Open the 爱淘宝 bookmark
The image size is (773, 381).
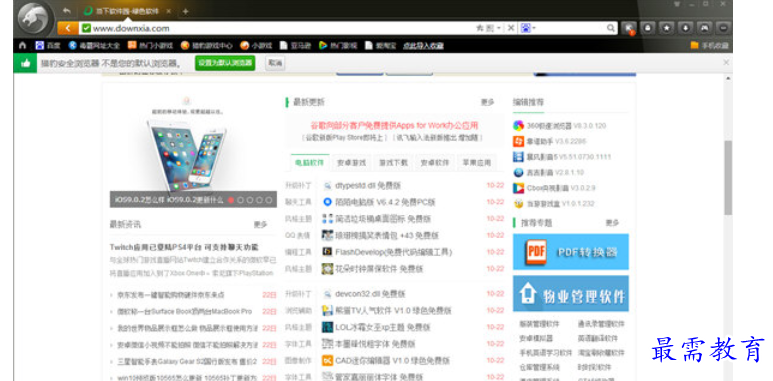pos(381,45)
